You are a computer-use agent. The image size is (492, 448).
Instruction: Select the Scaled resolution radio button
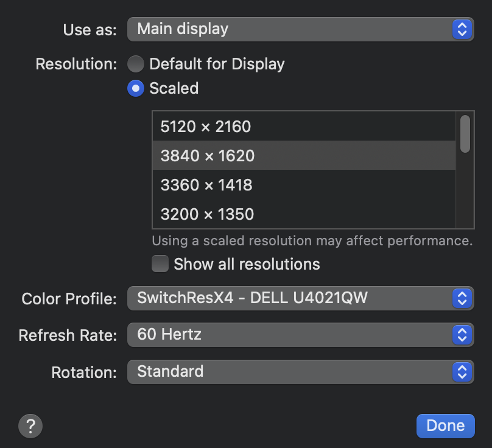(136, 88)
